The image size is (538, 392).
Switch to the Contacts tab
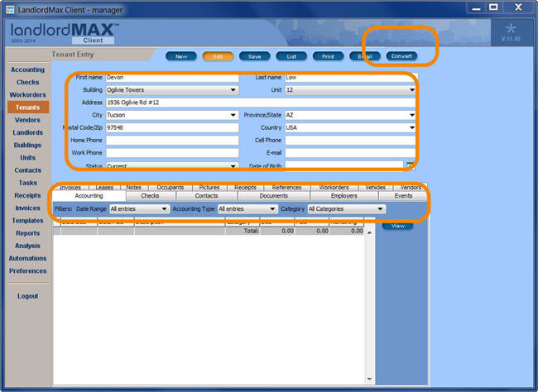click(x=207, y=196)
